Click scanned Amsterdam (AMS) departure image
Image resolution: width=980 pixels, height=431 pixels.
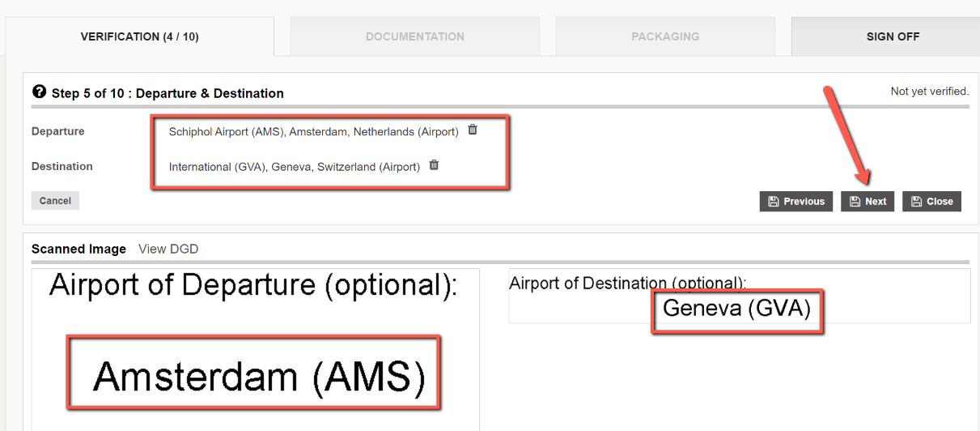coord(259,378)
